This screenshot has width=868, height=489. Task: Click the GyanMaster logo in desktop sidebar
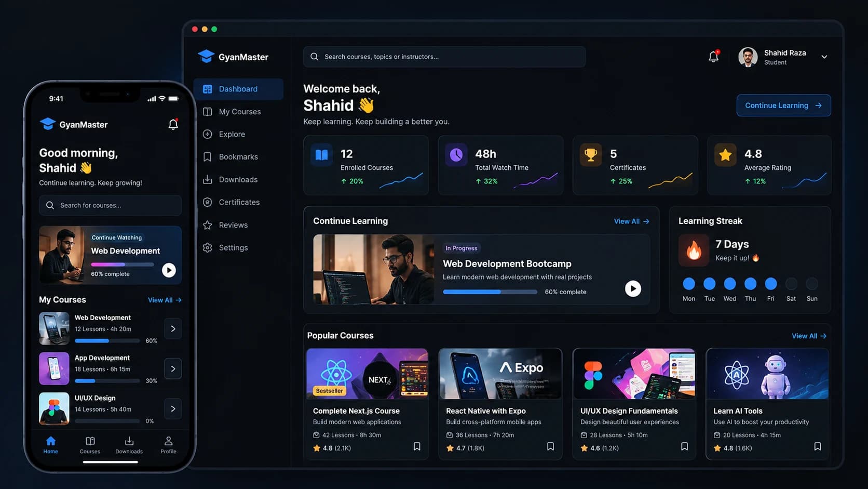(x=233, y=57)
